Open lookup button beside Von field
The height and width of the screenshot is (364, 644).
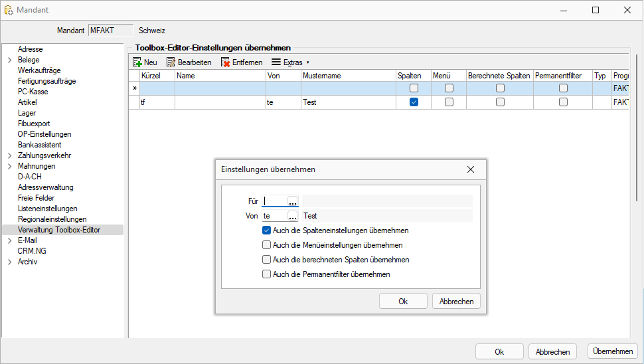(292, 216)
